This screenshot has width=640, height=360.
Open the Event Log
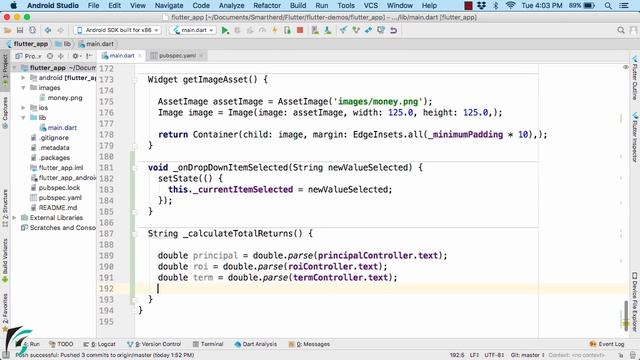coord(607,344)
